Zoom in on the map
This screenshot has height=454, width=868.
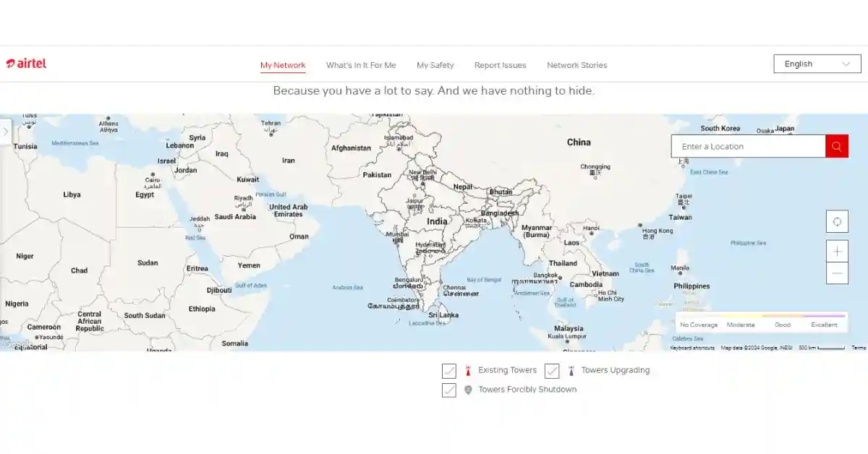pos(837,251)
